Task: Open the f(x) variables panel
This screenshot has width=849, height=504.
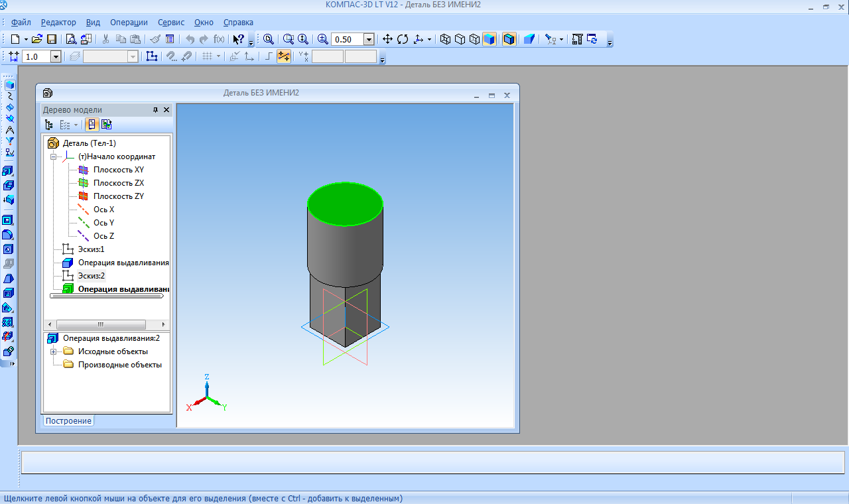Action: (x=219, y=39)
